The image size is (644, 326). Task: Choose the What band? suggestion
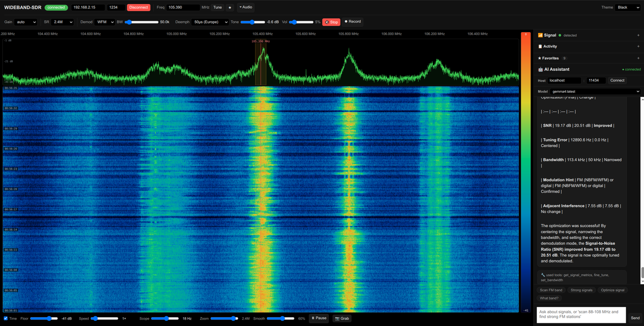click(549, 298)
